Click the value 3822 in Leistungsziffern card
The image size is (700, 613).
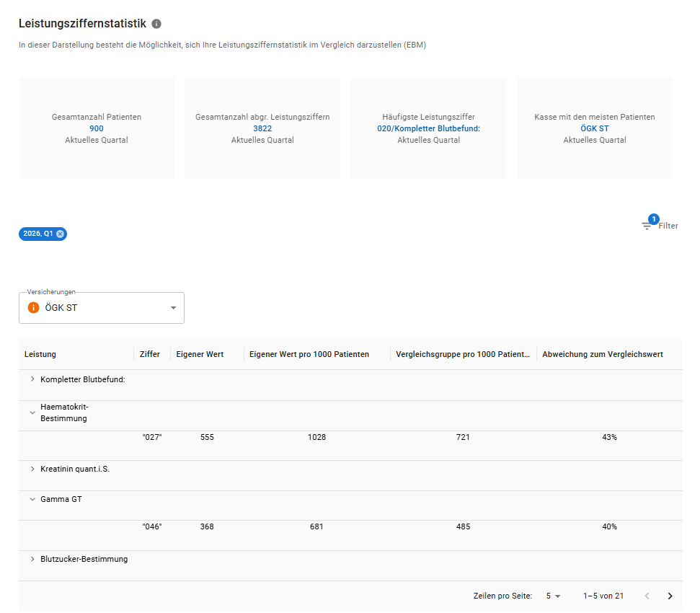(x=262, y=128)
